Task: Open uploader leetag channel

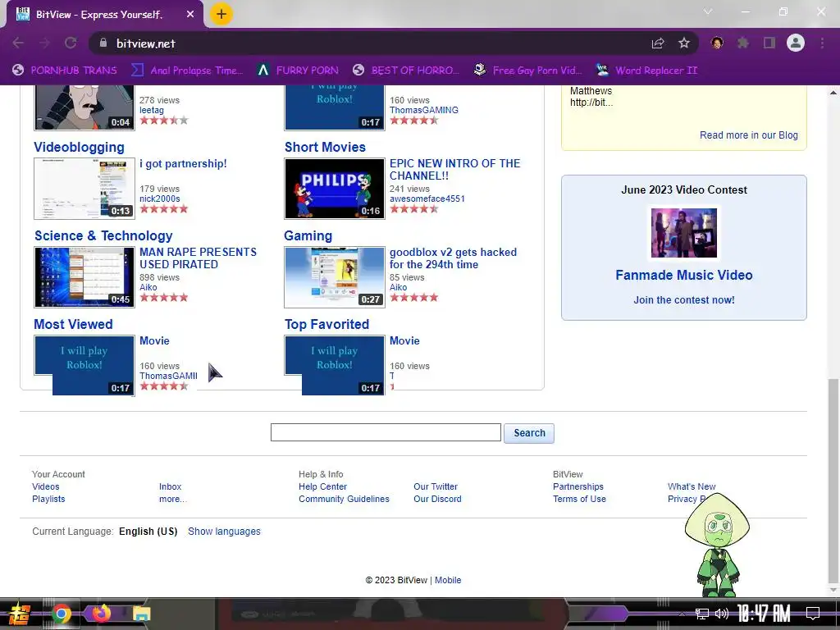Action: coord(152,110)
